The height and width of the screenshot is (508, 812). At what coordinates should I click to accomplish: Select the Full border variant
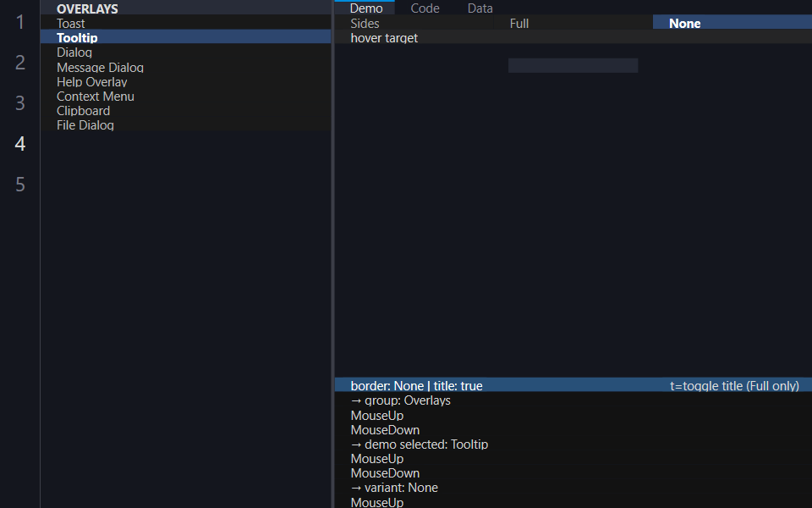coord(573,24)
